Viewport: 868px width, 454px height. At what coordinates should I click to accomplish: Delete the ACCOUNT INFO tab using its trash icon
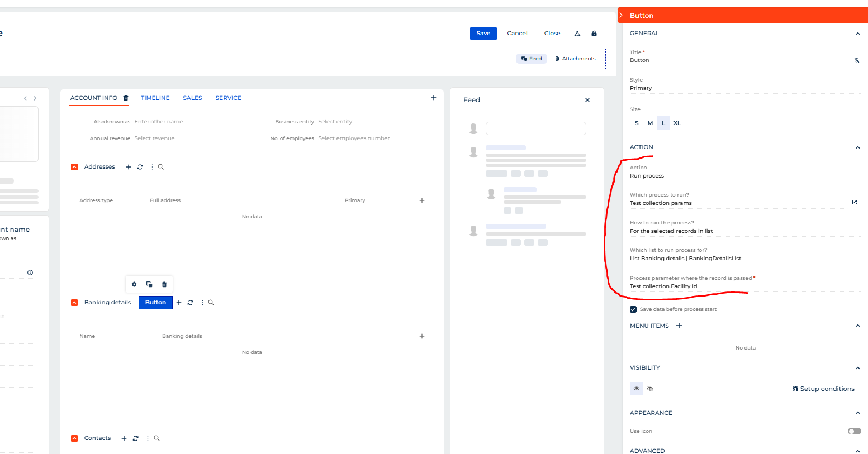click(126, 98)
